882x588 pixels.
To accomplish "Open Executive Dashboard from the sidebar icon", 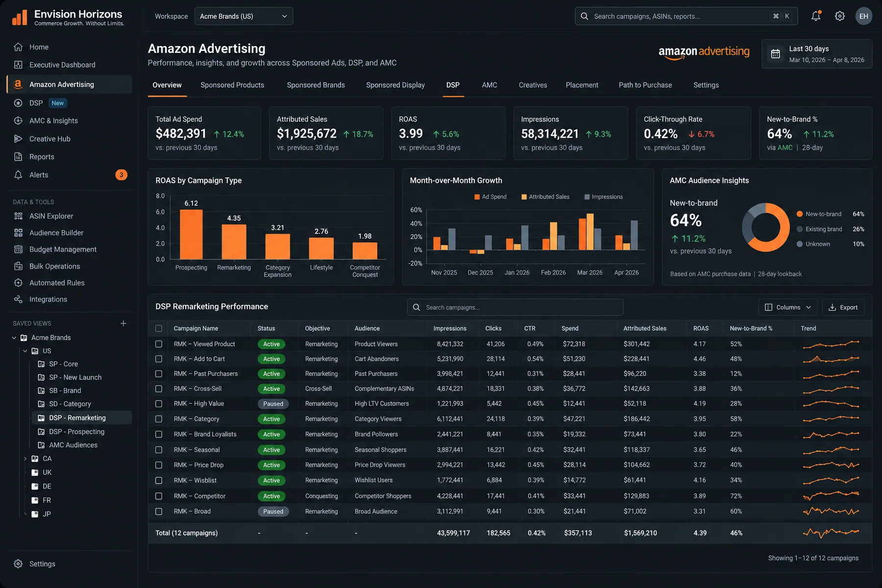I will (x=18, y=65).
